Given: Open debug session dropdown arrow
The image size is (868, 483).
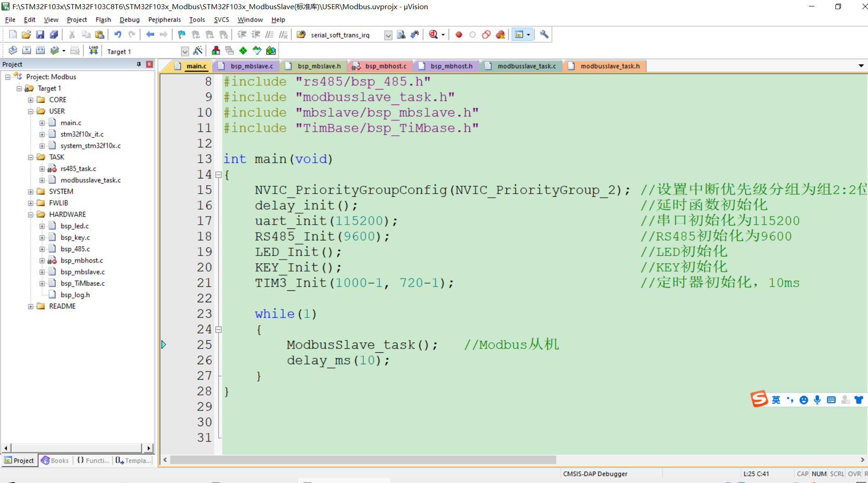Looking at the screenshot, I should click(443, 35).
